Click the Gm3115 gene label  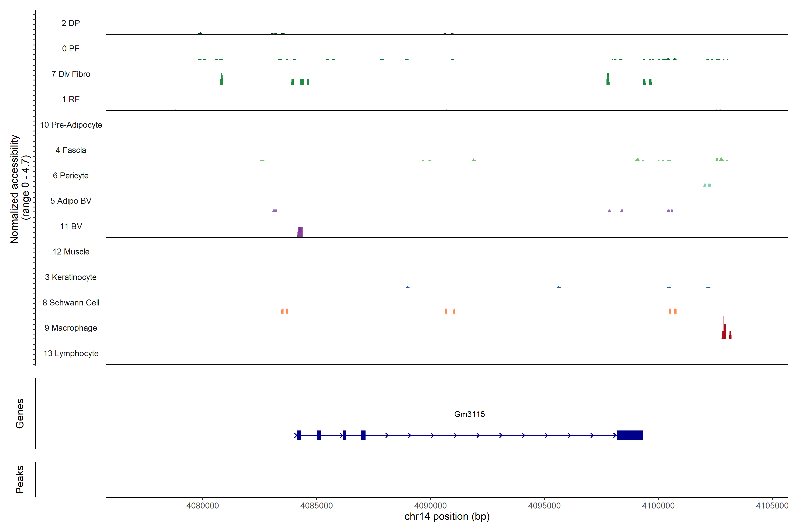(x=469, y=414)
